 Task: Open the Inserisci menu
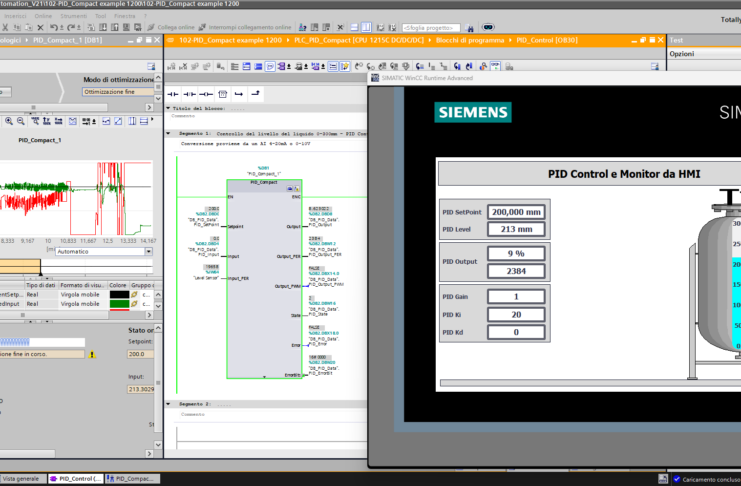(x=15, y=16)
